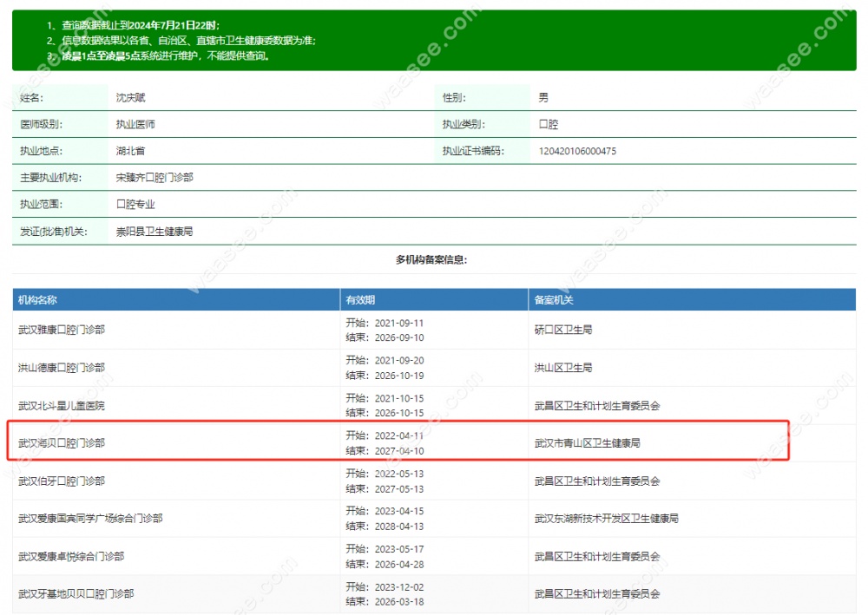Click filing authority in 武汉爱康卓悦综合门诊部 row
This screenshot has width=868, height=615.
point(597,556)
